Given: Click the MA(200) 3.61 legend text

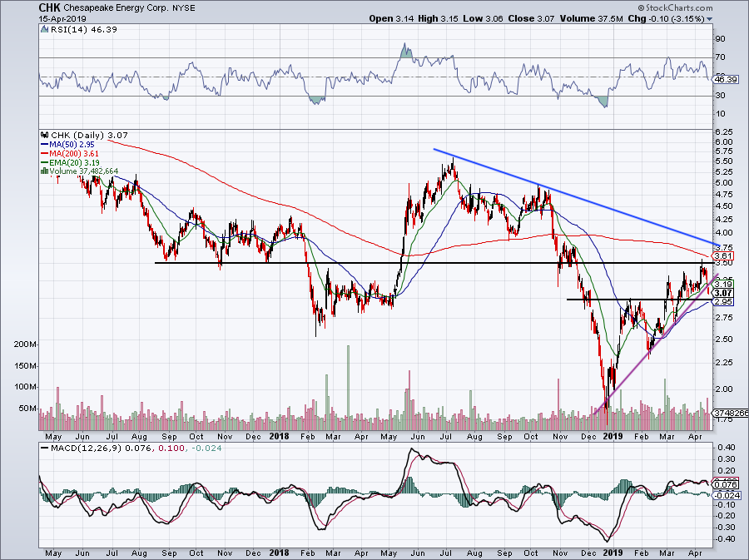Looking at the screenshot, I should (x=73, y=154).
